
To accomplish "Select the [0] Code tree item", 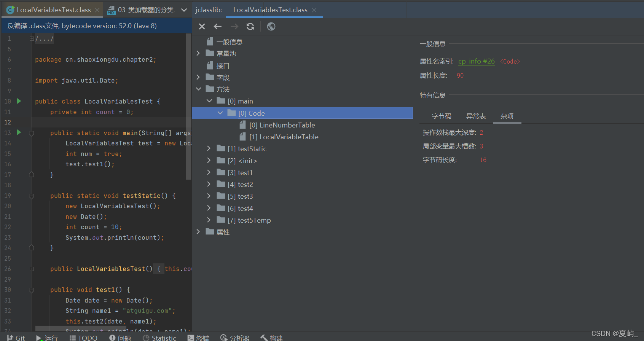I will 303,113.
